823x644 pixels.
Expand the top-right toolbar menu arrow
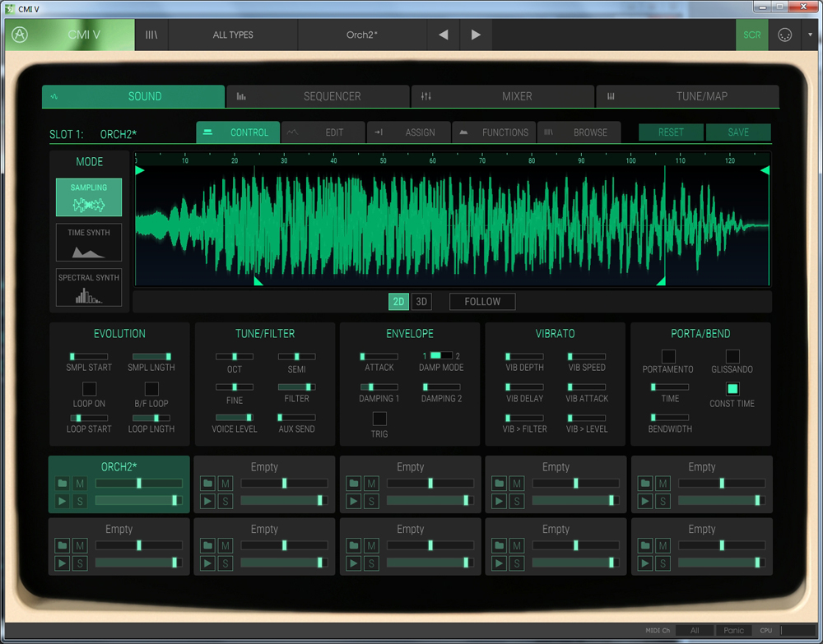click(x=810, y=35)
